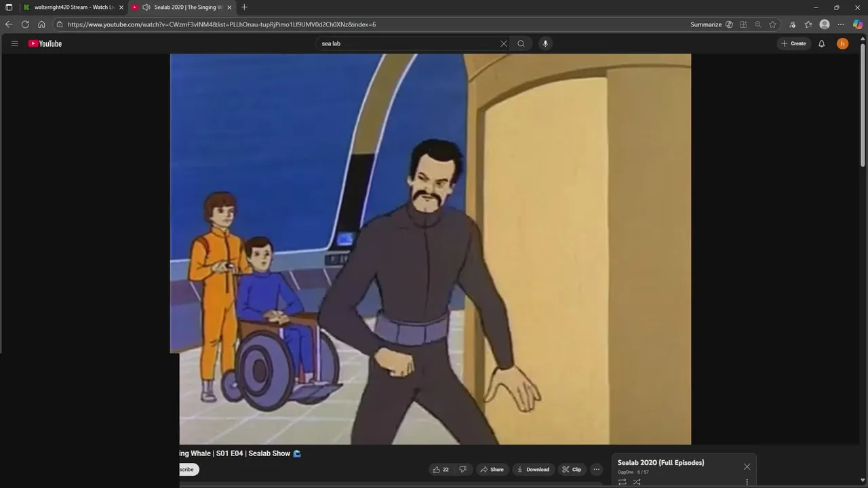
Task: Switch to Sealab 2020 Singing Whale tab
Action: pyautogui.click(x=183, y=7)
